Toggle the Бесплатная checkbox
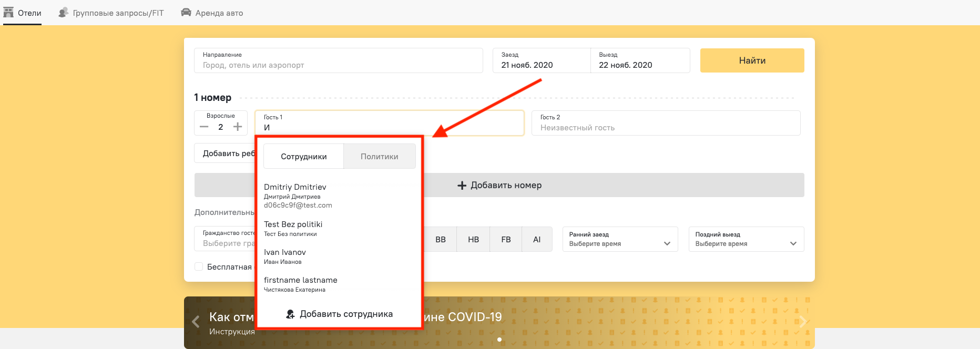Image resolution: width=980 pixels, height=349 pixels. (199, 267)
